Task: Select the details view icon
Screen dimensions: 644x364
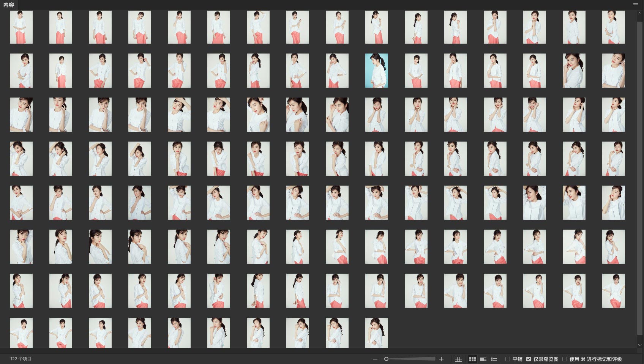Action: pyautogui.click(x=483, y=359)
